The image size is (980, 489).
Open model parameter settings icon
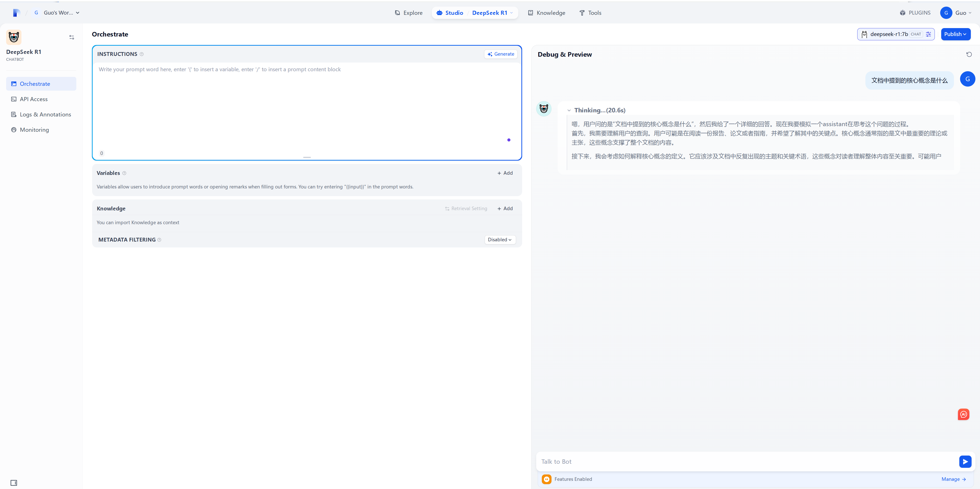(928, 34)
